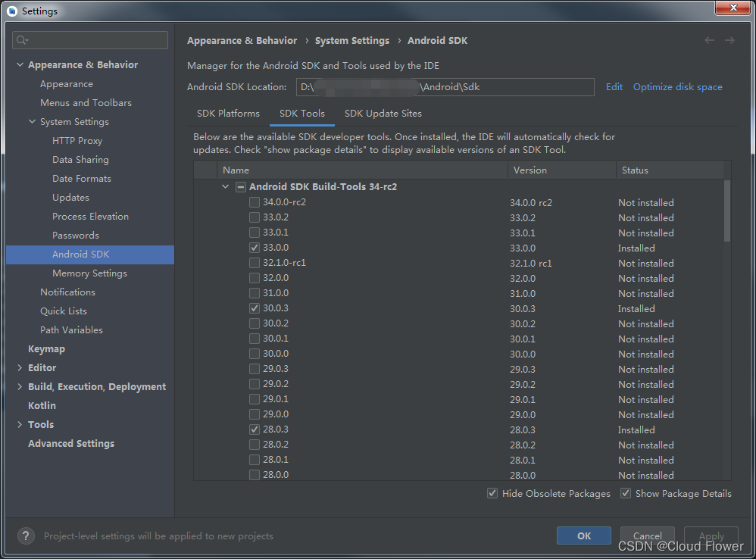Click the Optimize disk space link
Image resolution: width=756 pixels, height=559 pixels.
tap(677, 87)
